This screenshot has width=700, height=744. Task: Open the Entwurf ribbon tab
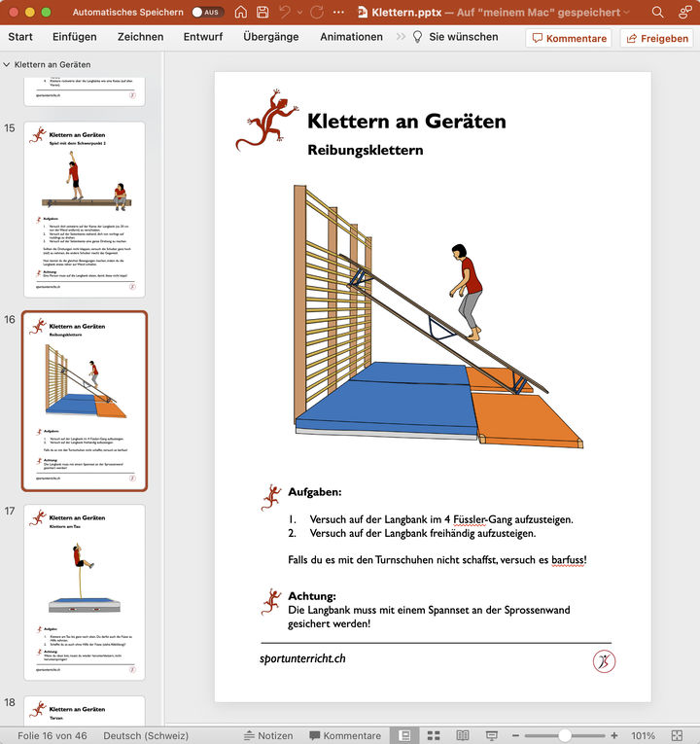203,37
